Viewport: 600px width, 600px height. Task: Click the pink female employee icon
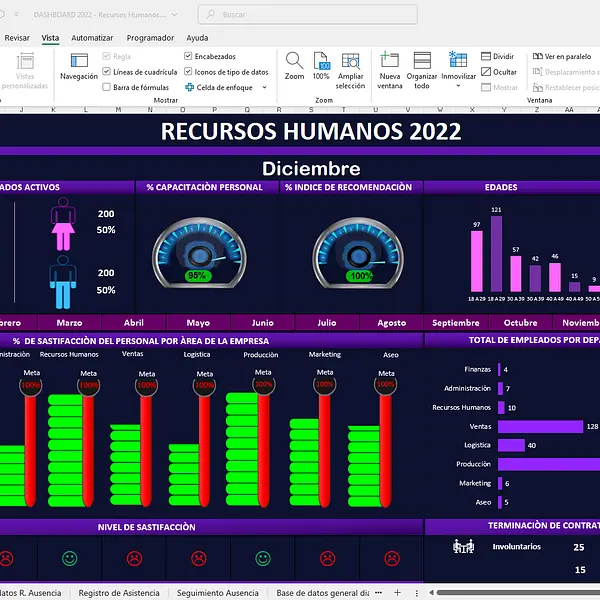coord(63,224)
